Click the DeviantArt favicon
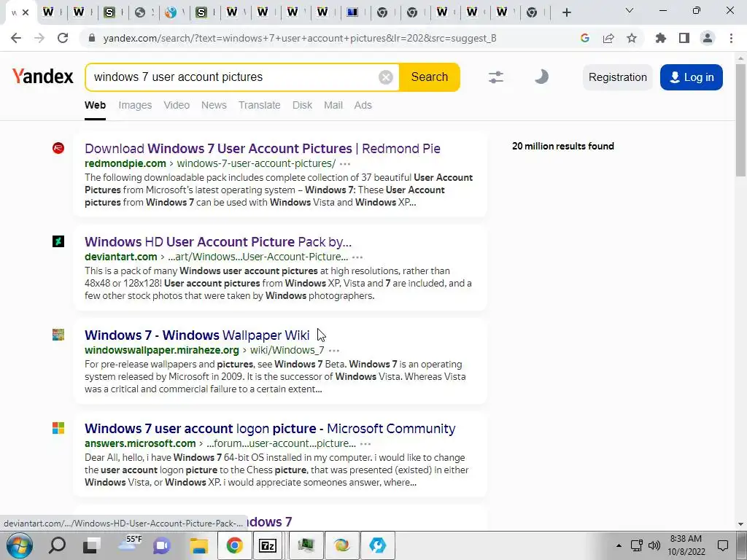747x560 pixels. (58, 241)
